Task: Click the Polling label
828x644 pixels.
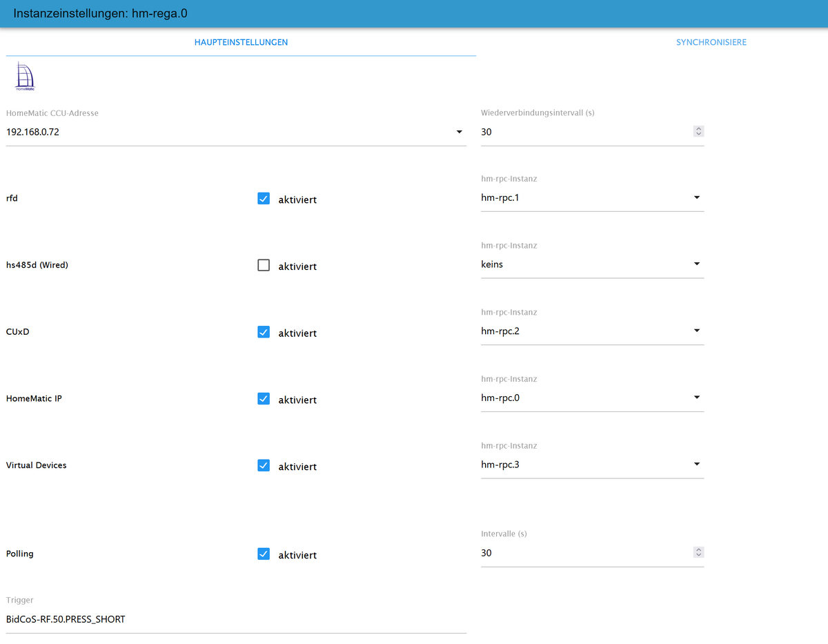Action: pyautogui.click(x=20, y=554)
